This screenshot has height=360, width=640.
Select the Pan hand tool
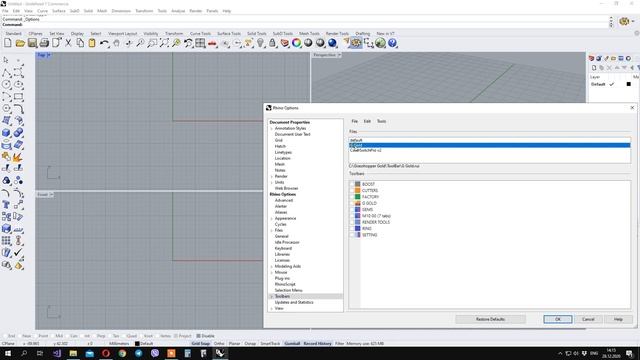pos(116,43)
